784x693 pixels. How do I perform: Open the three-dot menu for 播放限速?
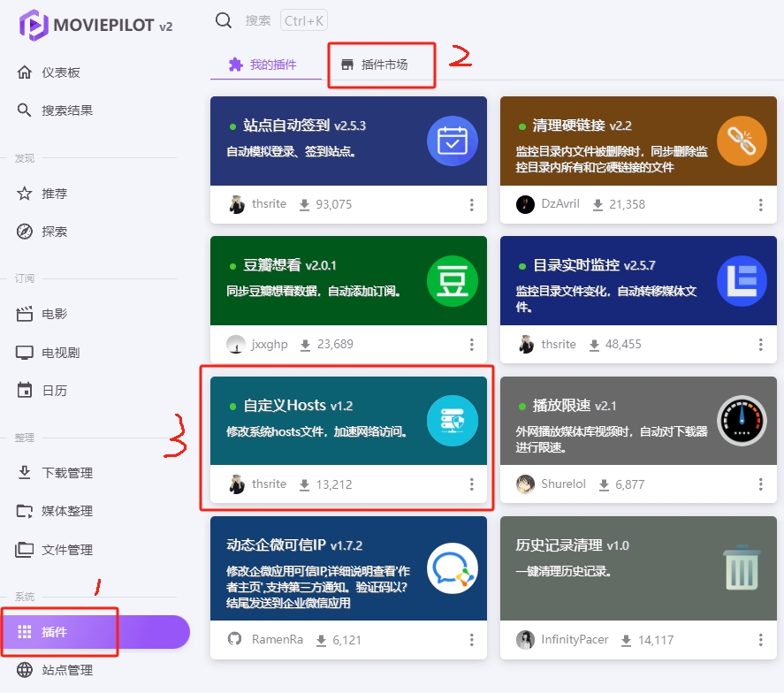tap(760, 484)
